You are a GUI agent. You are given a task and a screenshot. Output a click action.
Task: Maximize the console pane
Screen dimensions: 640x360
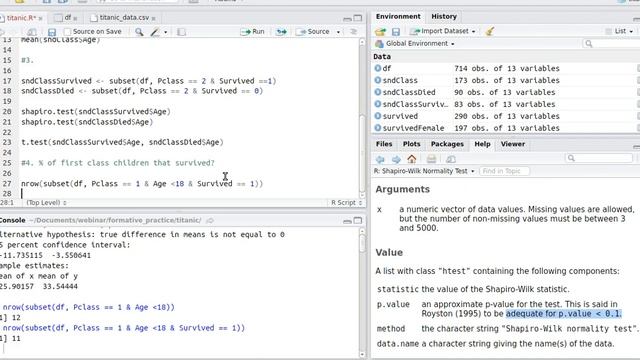358,220
